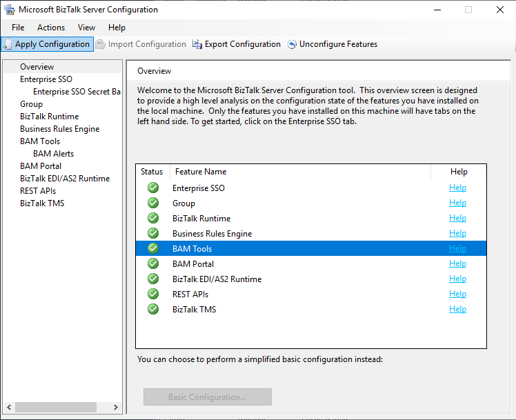Image resolution: width=516 pixels, height=420 pixels.
Task: Open the View menu
Action: 86,28
